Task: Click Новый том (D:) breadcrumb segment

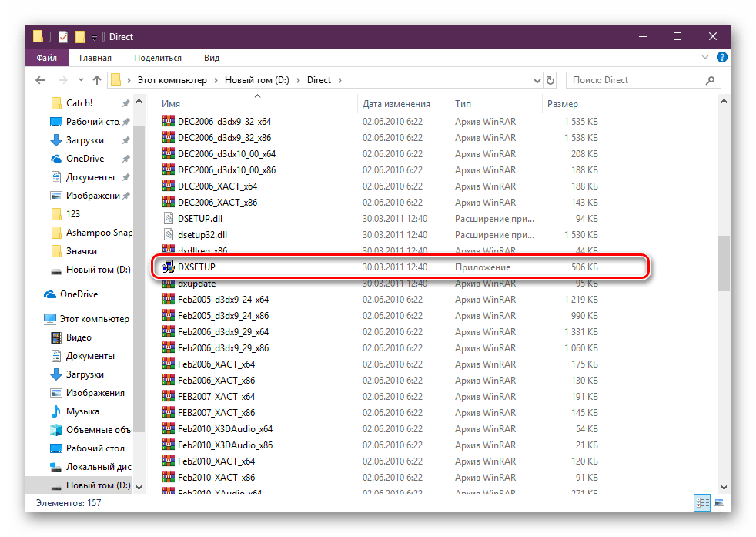Action: [x=257, y=80]
